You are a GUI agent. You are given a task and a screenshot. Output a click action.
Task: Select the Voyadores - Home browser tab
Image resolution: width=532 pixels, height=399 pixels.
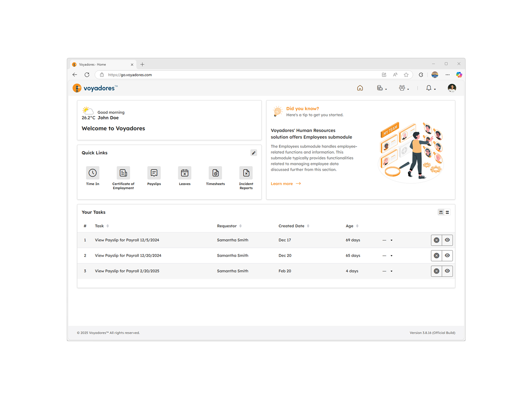click(x=103, y=65)
